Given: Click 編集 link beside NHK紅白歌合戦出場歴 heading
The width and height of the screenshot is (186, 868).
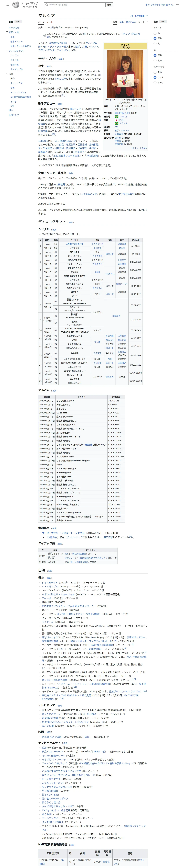Looking at the screenshot, I should (x=72, y=845).
